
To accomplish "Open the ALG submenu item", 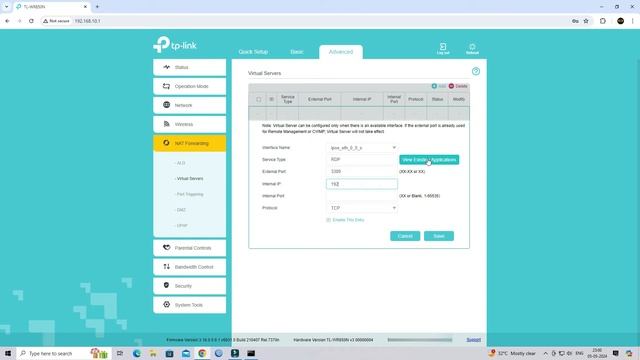I will tap(180, 163).
